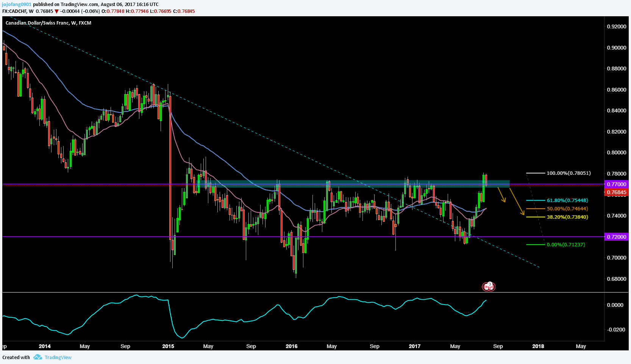Click the 0.00%(0.71237) Fibonacci label
The height and width of the screenshot is (364, 631).
click(566, 244)
